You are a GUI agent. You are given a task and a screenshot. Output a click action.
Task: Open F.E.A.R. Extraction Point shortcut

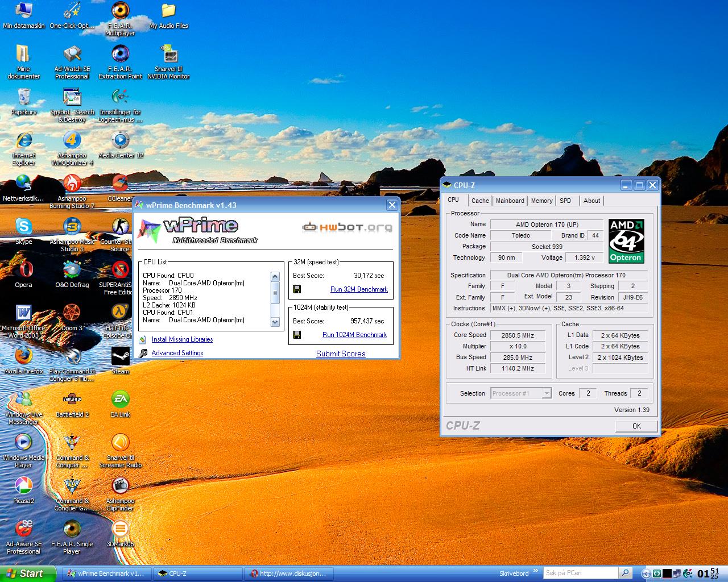click(x=120, y=54)
